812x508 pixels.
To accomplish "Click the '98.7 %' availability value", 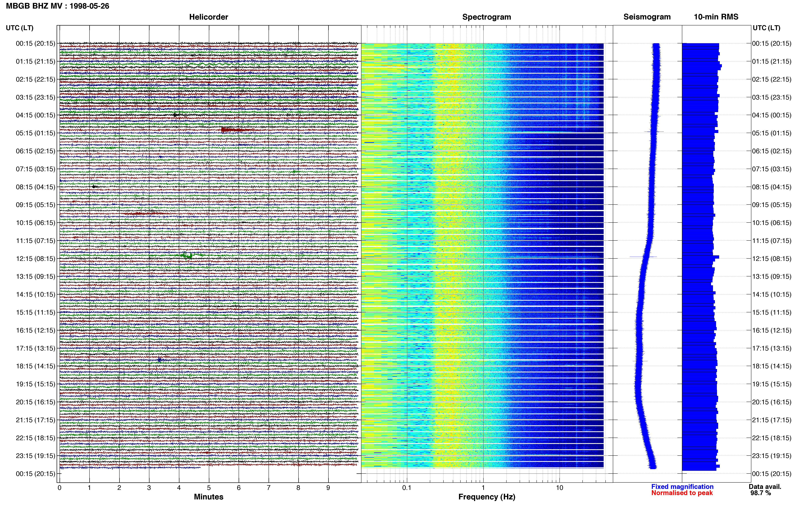I will (761, 493).
